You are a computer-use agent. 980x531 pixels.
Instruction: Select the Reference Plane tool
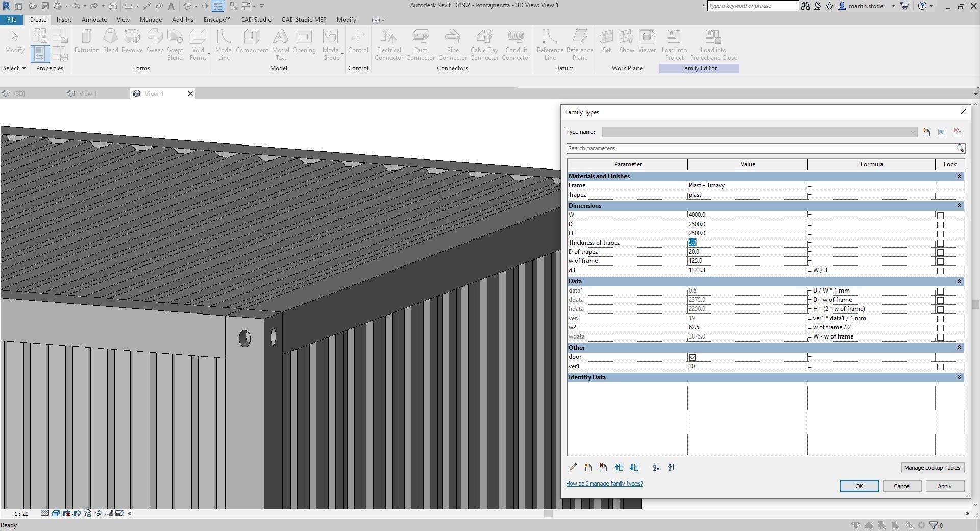click(x=580, y=44)
